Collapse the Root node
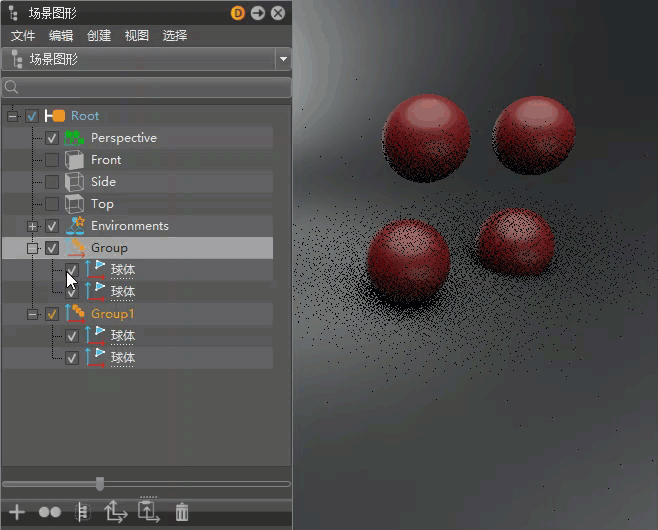The height and width of the screenshot is (530, 658). tap(13, 116)
